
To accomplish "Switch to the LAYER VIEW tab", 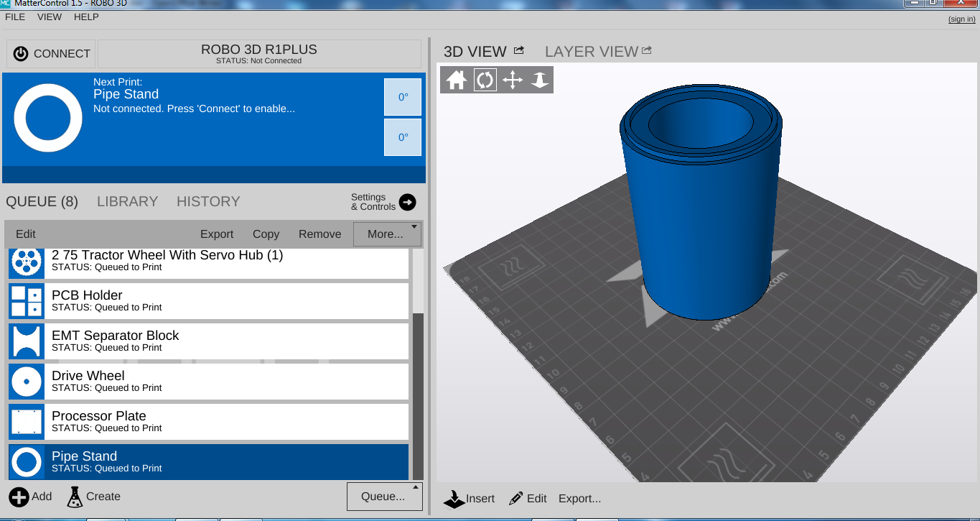I will (x=592, y=52).
